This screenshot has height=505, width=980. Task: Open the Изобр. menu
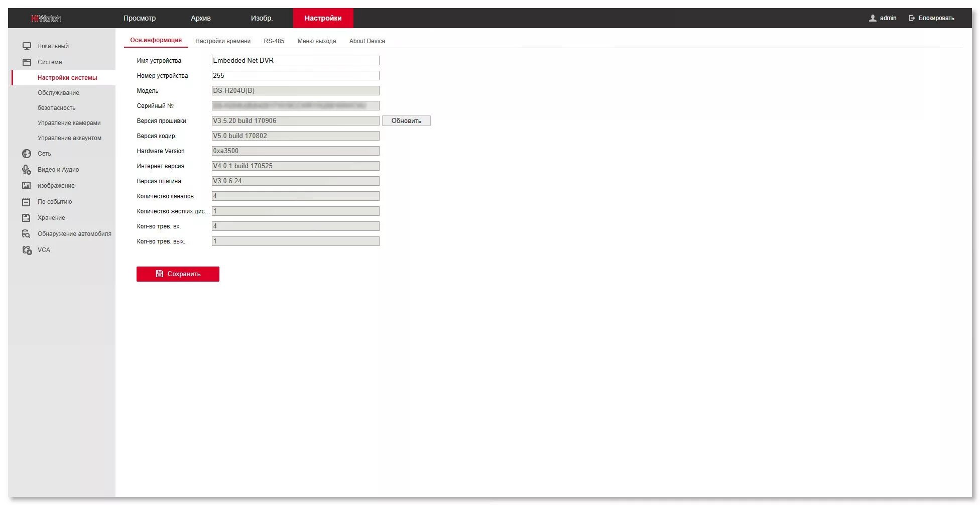pos(262,18)
